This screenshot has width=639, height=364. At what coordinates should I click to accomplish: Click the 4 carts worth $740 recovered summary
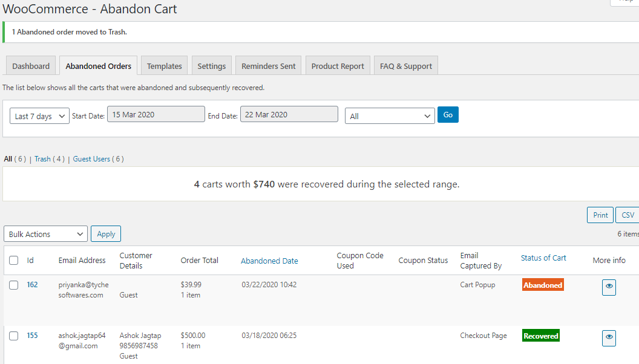click(x=326, y=184)
